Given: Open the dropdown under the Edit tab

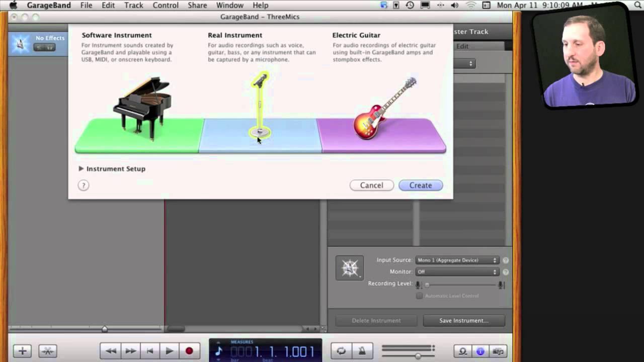Looking at the screenshot, I should click(x=464, y=63).
